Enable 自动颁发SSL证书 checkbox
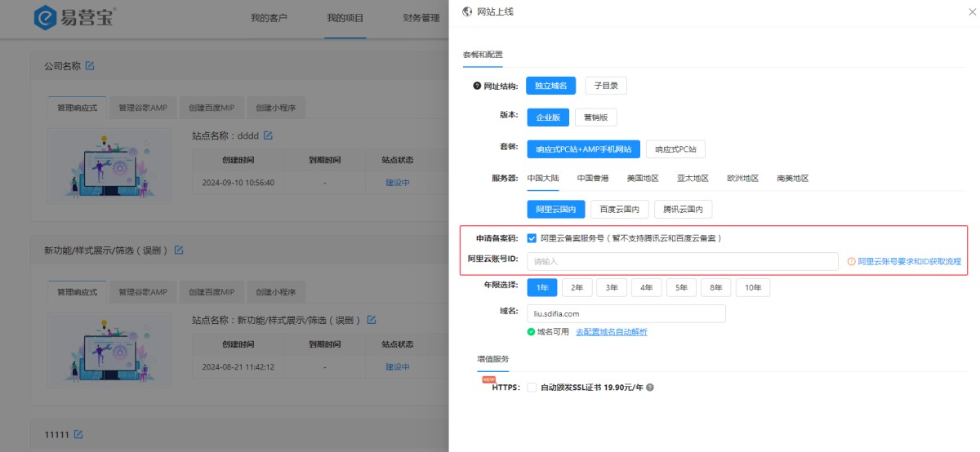 [x=532, y=388]
